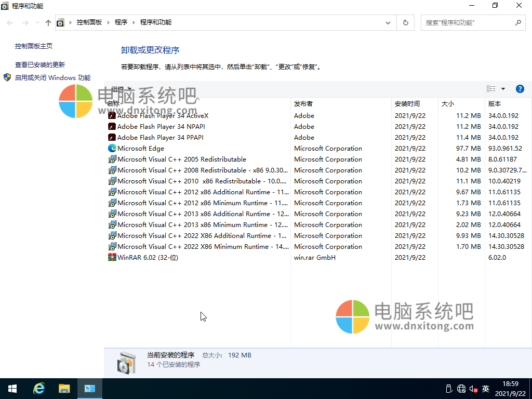Open 查看已安装的更新 link

coord(40,65)
